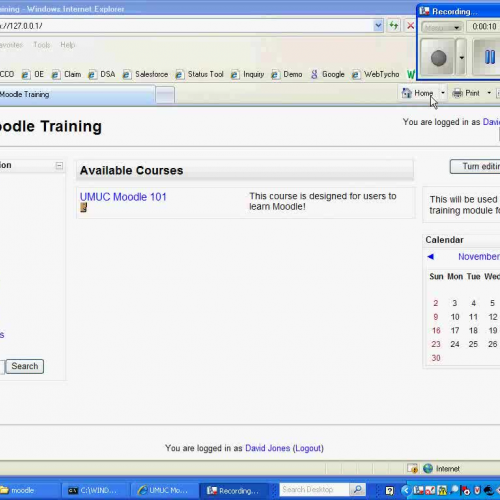Viewport: 500px width, 500px height.
Task: Open the Menu dropdown in Recording window
Action: tap(441, 27)
